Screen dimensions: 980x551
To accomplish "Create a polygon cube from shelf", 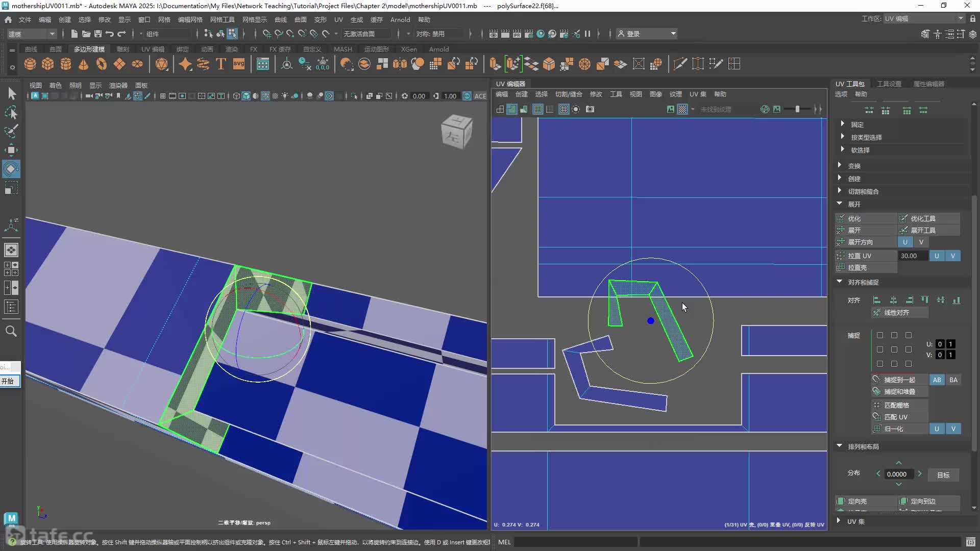I will [x=48, y=64].
